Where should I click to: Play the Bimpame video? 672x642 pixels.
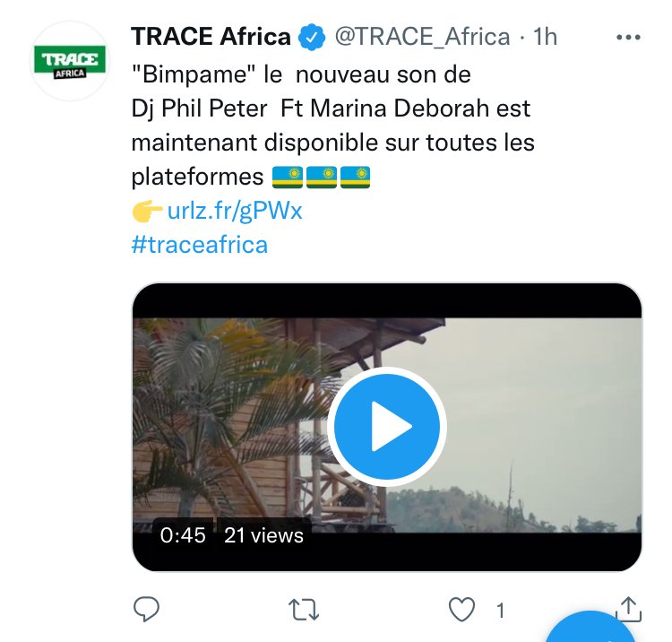[387, 428]
